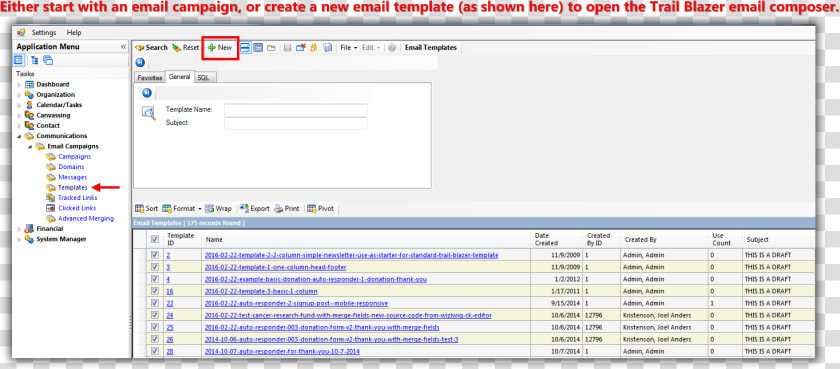Uncheck the checkbox for template ID 4
Viewport: 840px width, 369px height.
point(155,279)
